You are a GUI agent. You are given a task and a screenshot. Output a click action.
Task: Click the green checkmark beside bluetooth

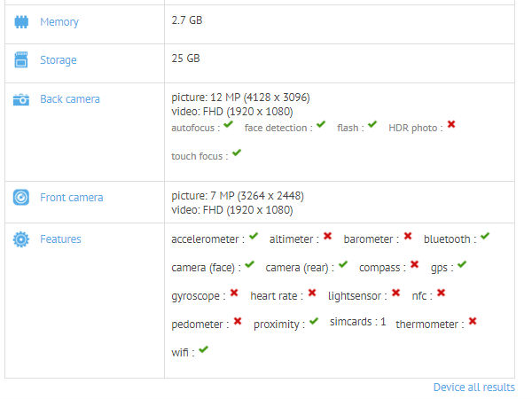(x=485, y=236)
